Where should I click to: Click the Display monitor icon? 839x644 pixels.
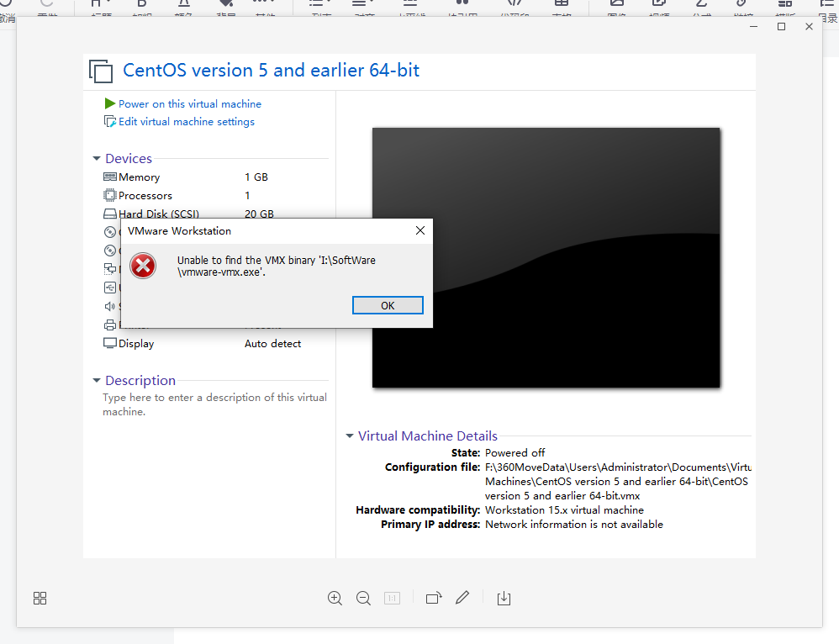(109, 343)
